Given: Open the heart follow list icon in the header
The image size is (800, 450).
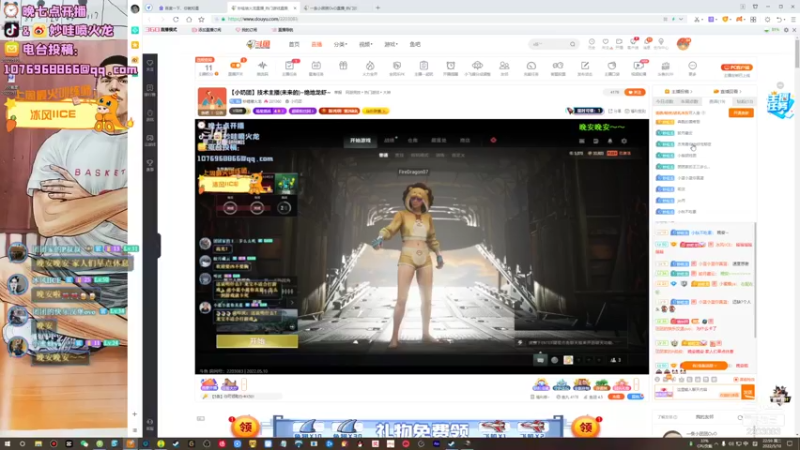Looking at the screenshot, I should (606, 42).
